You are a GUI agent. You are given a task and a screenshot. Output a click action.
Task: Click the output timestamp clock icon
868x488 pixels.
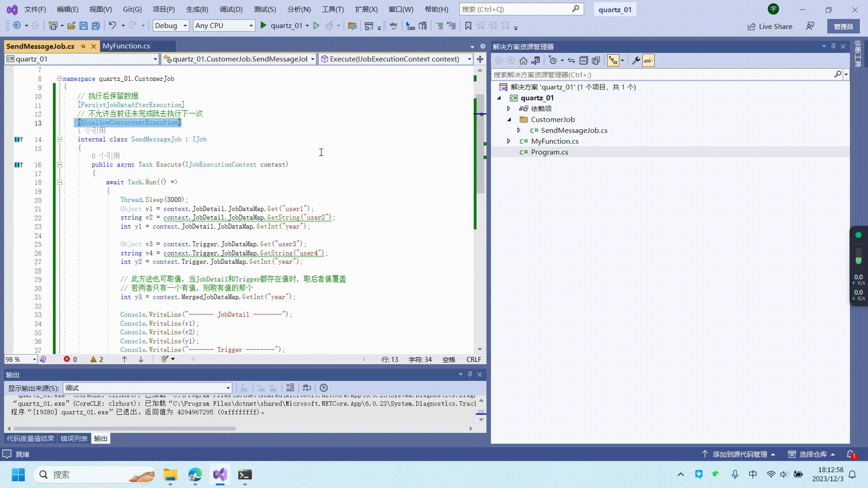point(324,388)
